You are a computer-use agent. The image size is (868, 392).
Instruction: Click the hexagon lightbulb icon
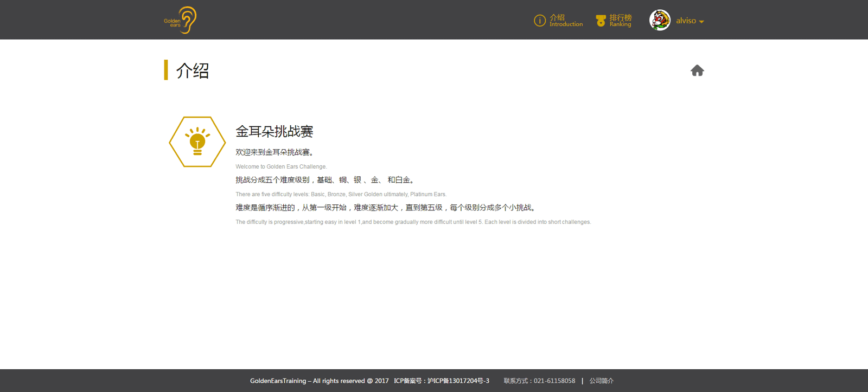[x=197, y=142]
